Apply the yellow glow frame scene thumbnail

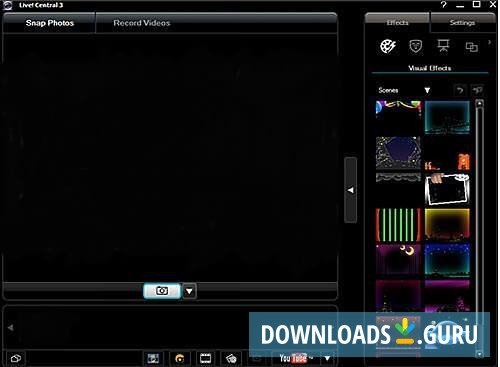[x=447, y=225]
